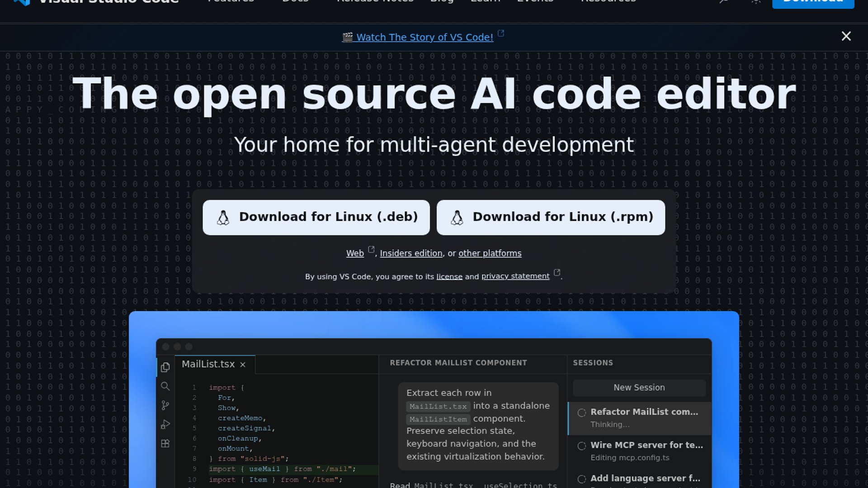Click the blue Download button in the top navigation

tap(813, 3)
